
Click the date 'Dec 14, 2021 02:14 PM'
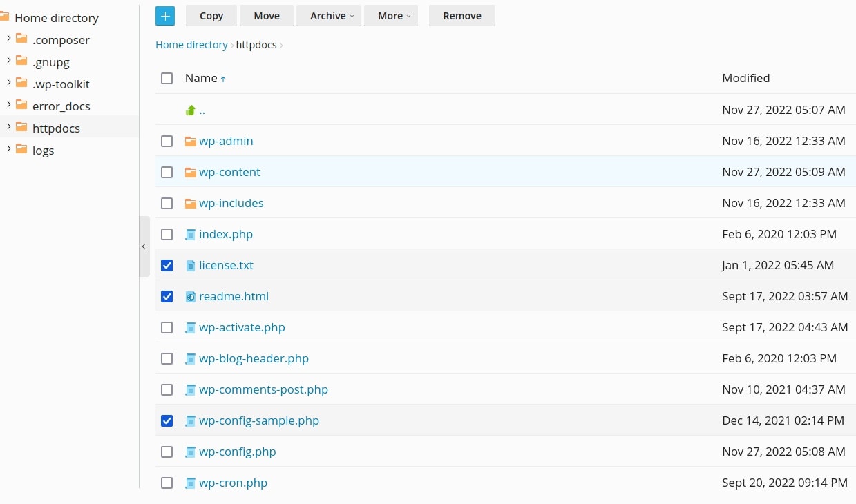click(783, 420)
